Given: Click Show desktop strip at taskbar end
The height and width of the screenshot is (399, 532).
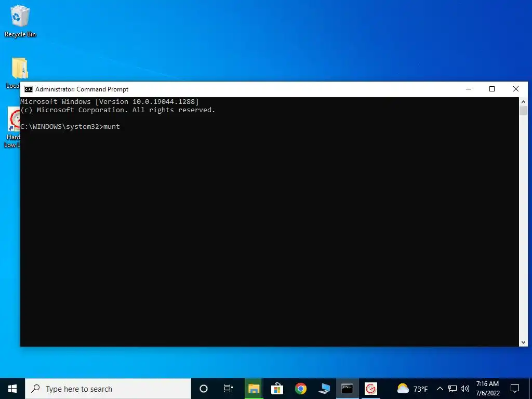Looking at the screenshot, I should [530, 389].
